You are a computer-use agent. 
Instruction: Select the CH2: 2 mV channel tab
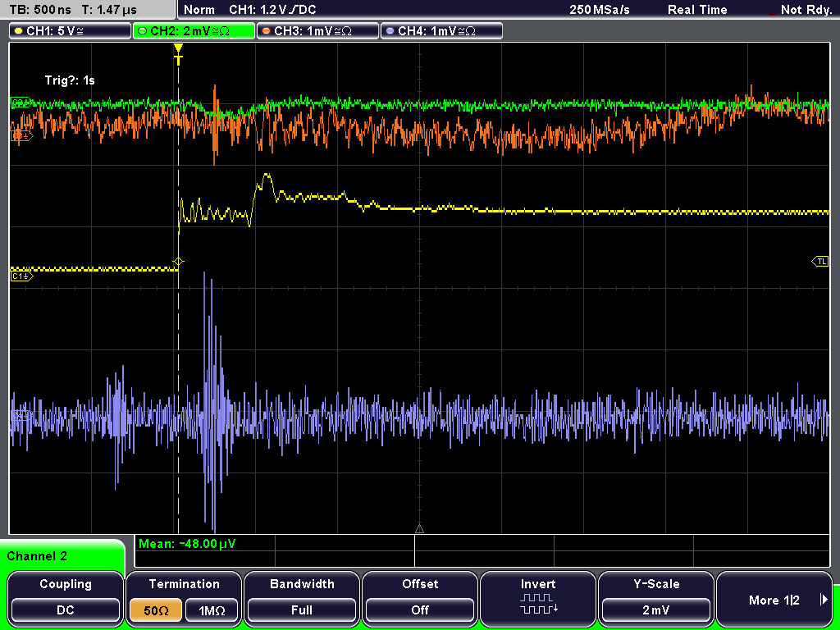[194, 31]
